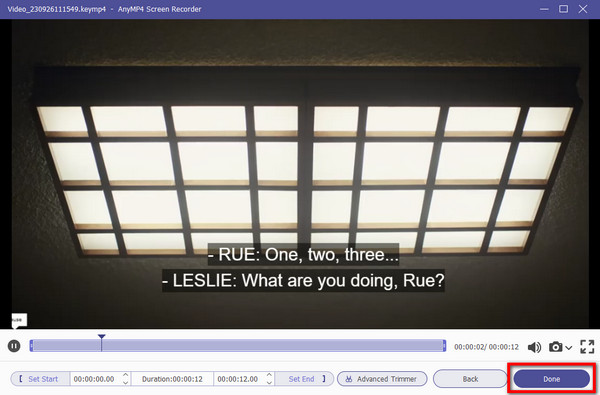Expand the snapshot options dropdown arrow
Image resolution: width=600 pixels, height=395 pixels.
click(x=569, y=348)
